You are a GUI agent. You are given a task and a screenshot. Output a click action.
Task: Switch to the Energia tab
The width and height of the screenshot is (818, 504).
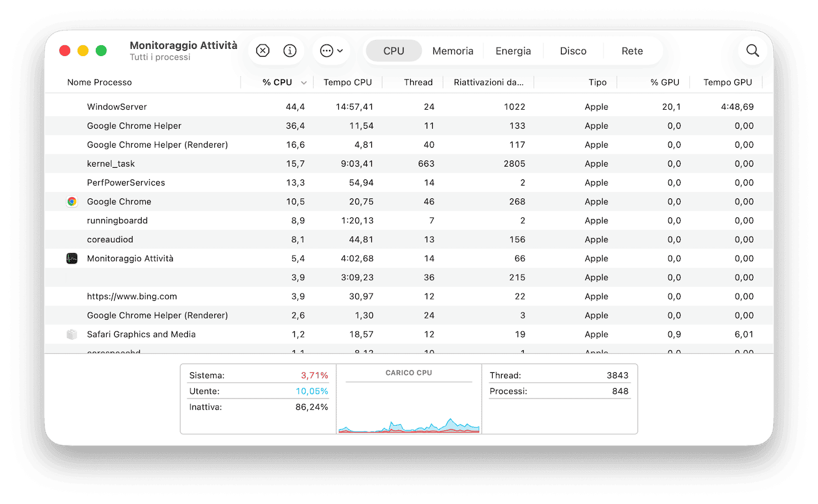(513, 51)
